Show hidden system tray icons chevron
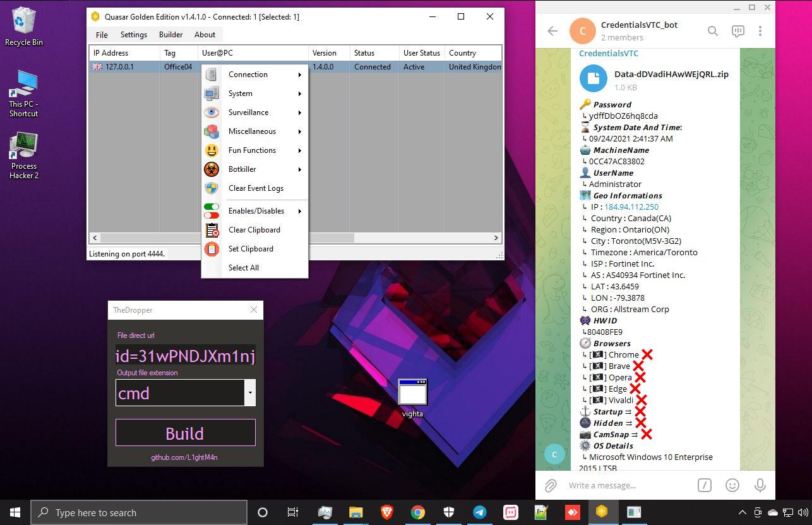The image size is (812, 525). 743,512
